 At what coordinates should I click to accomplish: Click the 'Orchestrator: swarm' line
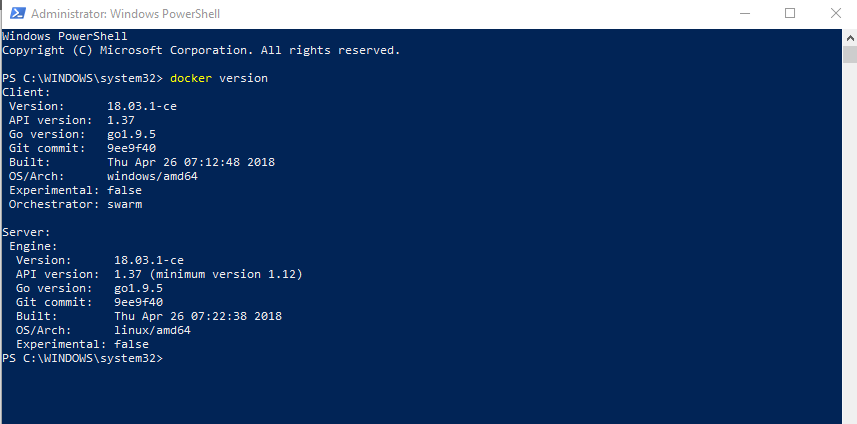coord(75,204)
